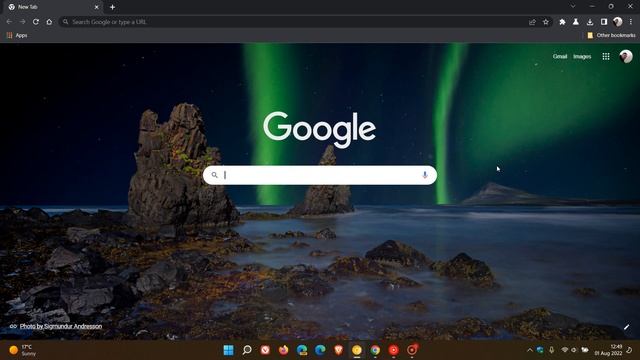The width and height of the screenshot is (640, 360).
Task: Reload the current page
Action: [x=36, y=22]
